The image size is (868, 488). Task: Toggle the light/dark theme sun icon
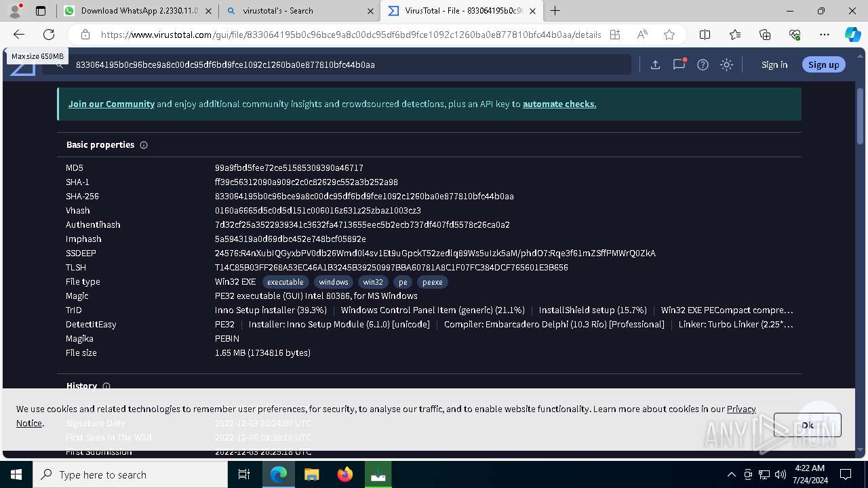coord(727,65)
